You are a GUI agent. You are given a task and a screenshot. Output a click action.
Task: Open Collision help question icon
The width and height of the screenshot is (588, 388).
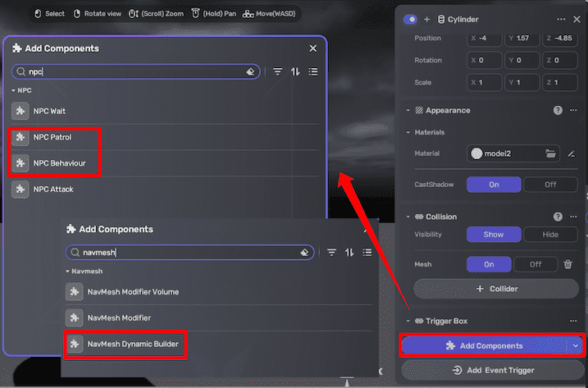[x=558, y=217]
